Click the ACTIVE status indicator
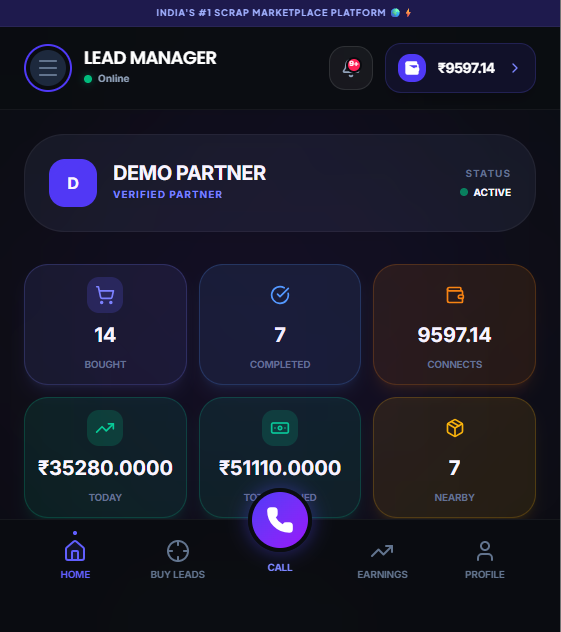This screenshot has height=632, width=561. pyautogui.click(x=486, y=192)
